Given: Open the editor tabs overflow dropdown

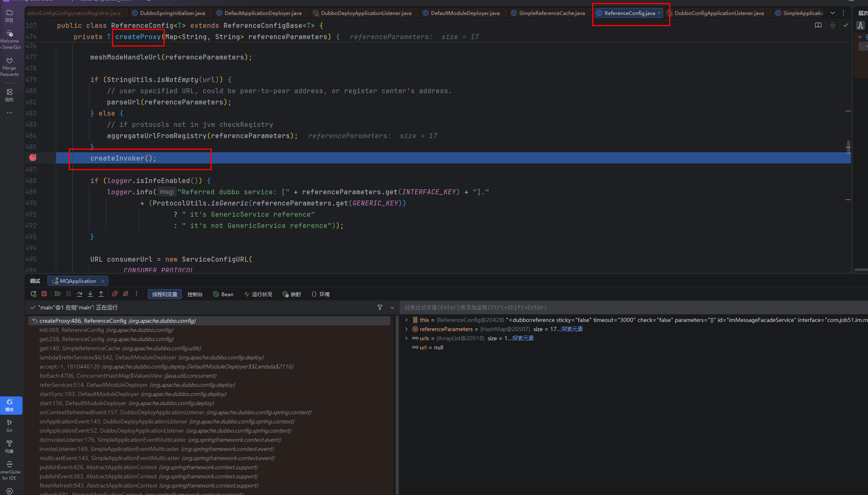Looking at the screenshot, I should click(x=833, y=13).
